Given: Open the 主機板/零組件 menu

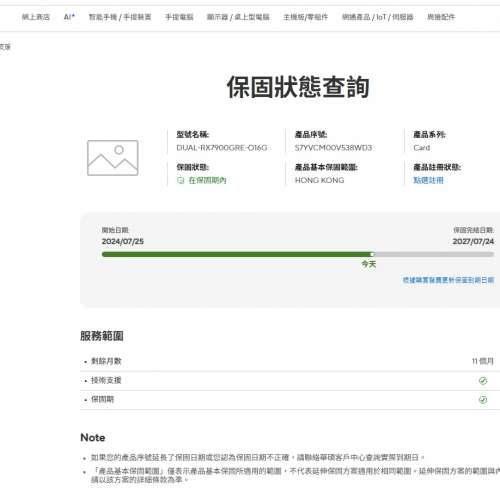Looking at the screenshot, I should coord(306,17).
